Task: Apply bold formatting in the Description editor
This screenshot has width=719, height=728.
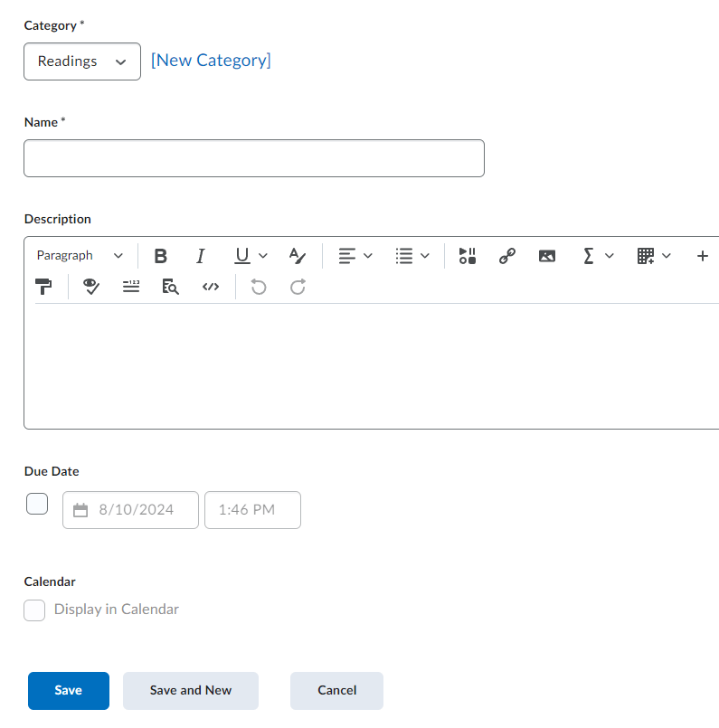Action: [160, 255]
